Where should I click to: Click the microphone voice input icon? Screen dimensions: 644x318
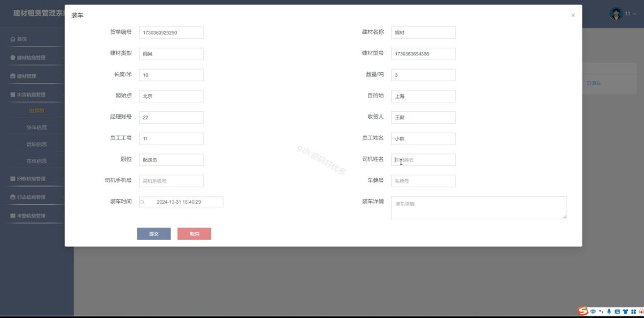pyautogui.click(x=609, y=312)
